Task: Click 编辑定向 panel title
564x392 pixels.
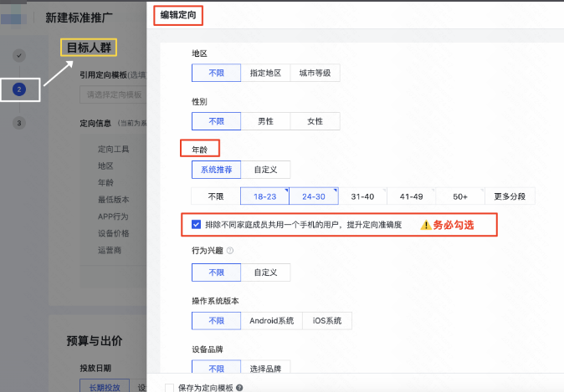Action: point(178,15)
